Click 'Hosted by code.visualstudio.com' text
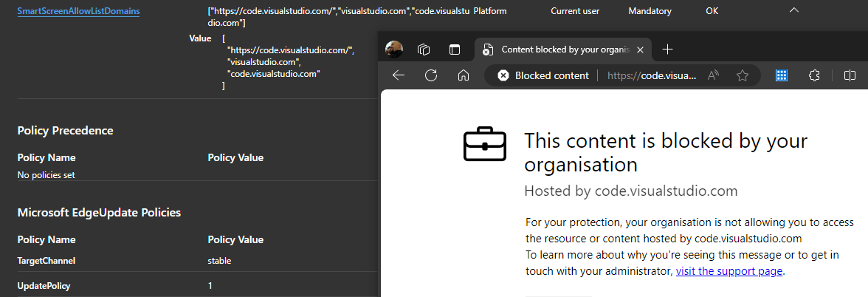The image size is (868, 297). pyautogui.click(x=631, y=192)
